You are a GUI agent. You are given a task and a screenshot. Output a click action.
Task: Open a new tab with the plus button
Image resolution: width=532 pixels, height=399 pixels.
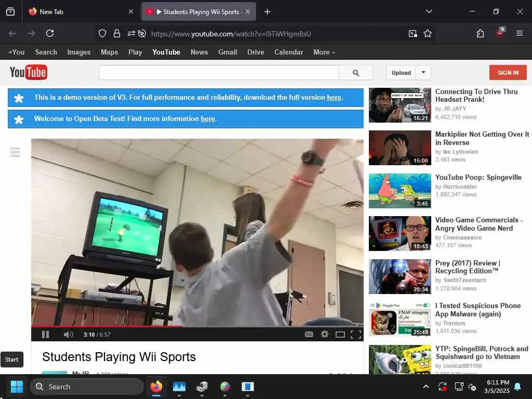(x=268, y=12)
